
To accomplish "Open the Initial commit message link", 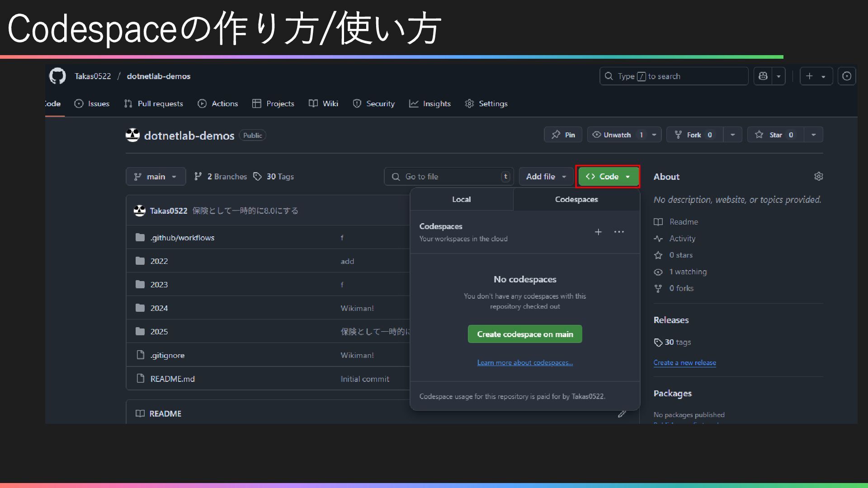I will (365, 379).
